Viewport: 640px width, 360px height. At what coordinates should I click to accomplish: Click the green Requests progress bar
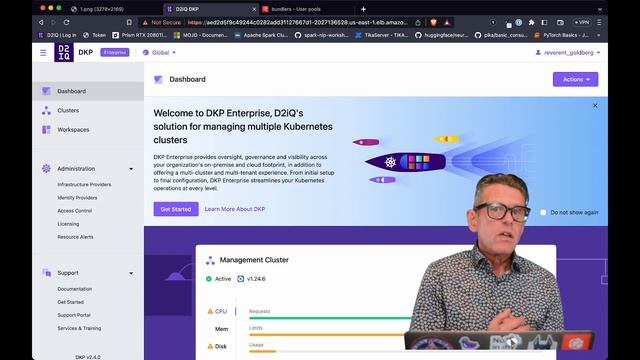331,318
